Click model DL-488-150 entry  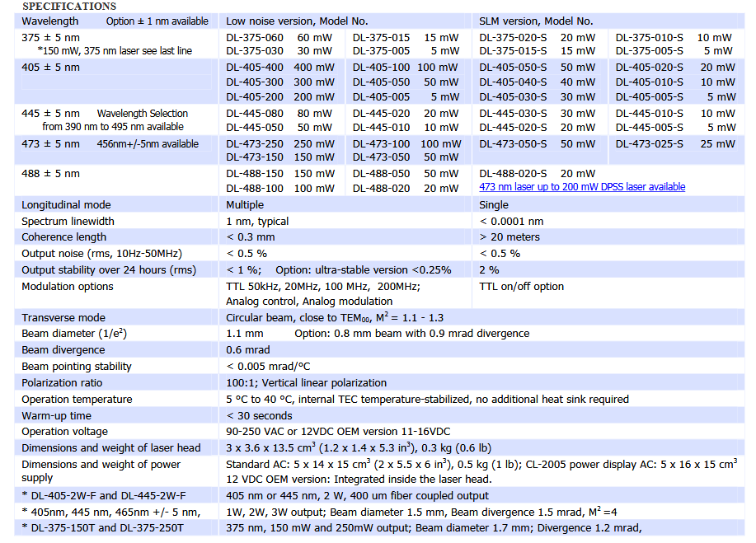click(255, 174)
